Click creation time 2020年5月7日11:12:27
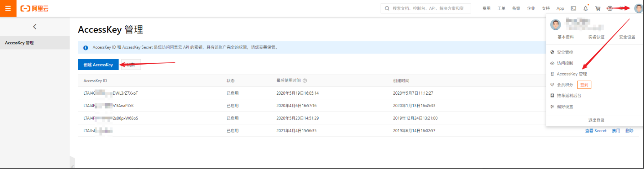Viewport: 644px width, 169px height. [413, 93]
